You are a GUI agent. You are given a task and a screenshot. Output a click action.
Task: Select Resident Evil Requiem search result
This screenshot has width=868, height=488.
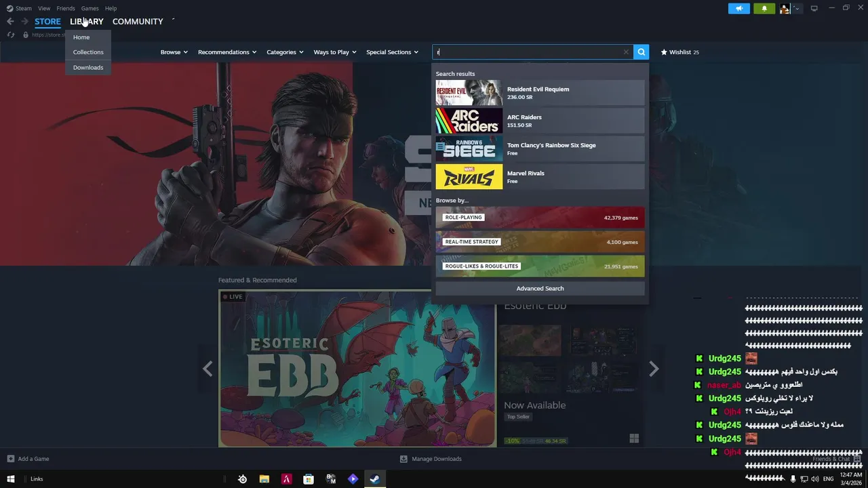[x=540, y=93]
